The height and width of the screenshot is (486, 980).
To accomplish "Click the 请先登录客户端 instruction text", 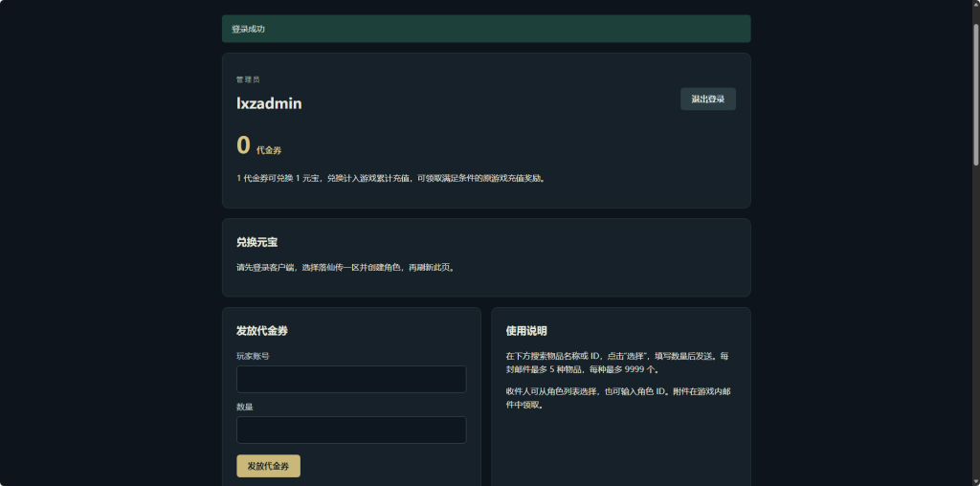I will click(346, 267).
